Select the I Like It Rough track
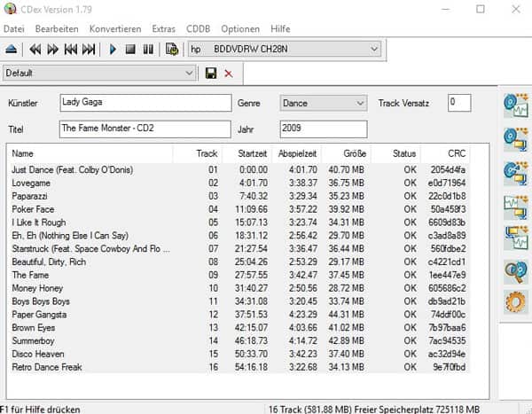The image size is (532, 414). coord(239,223)
